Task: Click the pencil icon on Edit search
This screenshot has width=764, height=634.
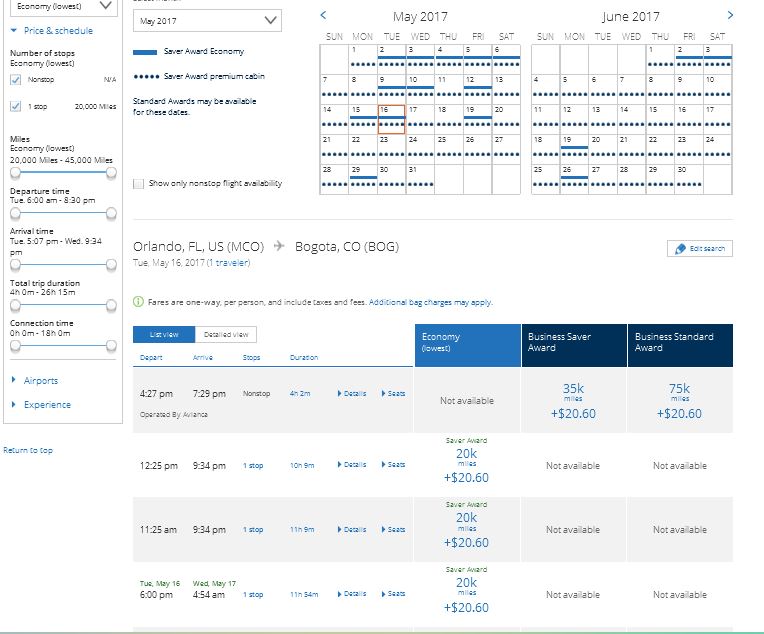Action: [680, 249]
